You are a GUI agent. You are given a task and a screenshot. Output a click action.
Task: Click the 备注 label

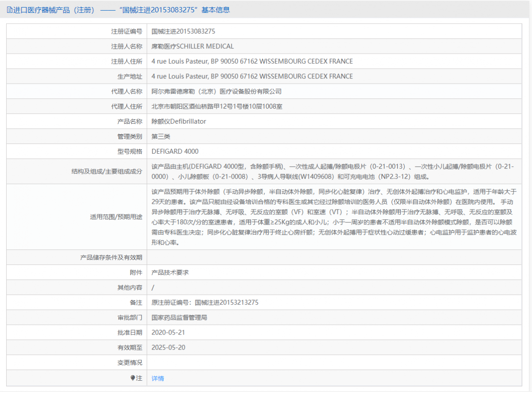pos(136,303)
